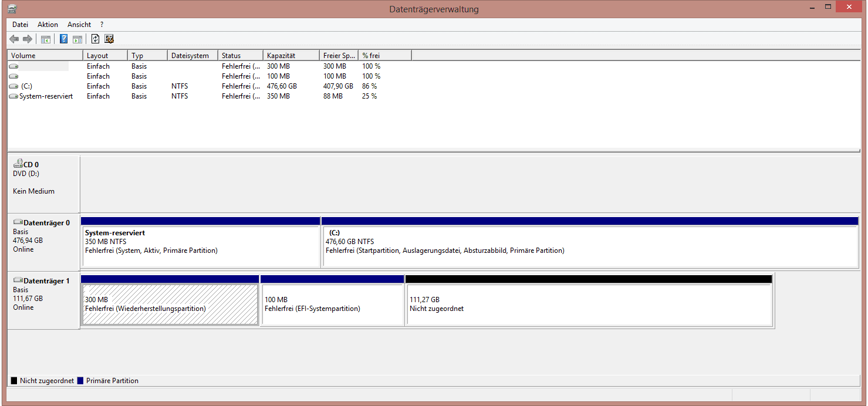Sort by the Volume column header
This screenshot has width=868, height=406.
click(46, 55)
